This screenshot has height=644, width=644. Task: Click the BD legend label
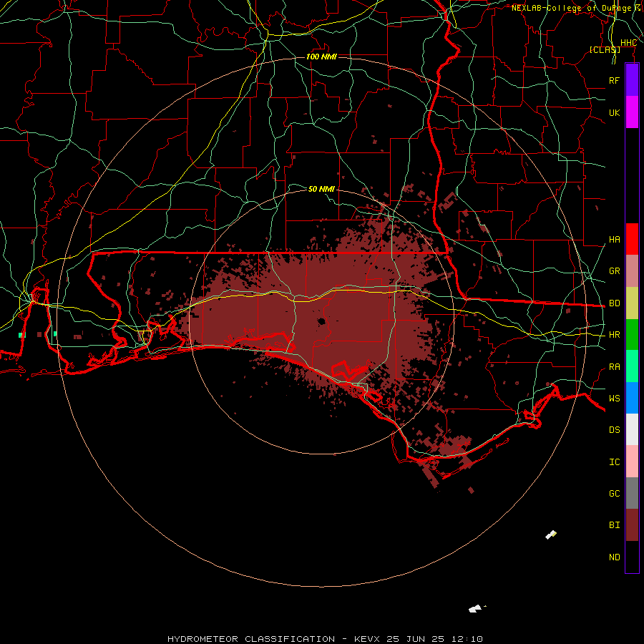[x=615, y=303]
